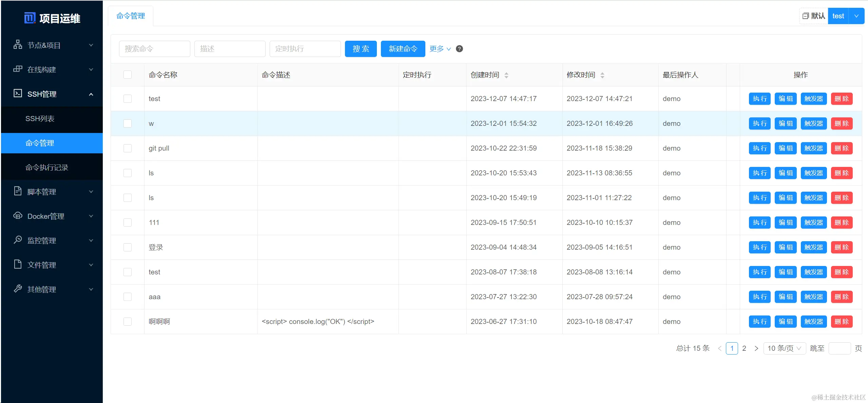
Task: Toggle the select-all header checkbox
Action: [128, 75]
